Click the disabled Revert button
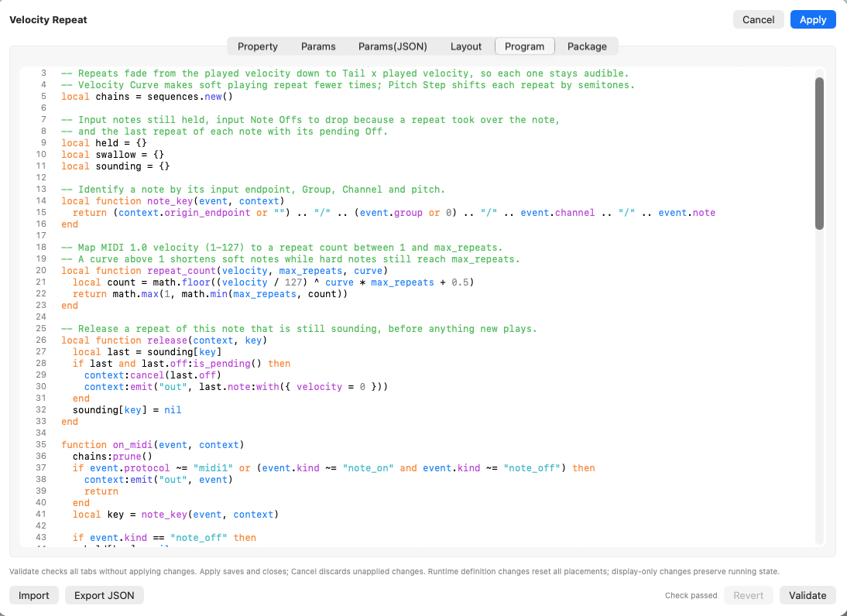The height and width of the screenshot is (616, 847). click(x=748, y=595)
